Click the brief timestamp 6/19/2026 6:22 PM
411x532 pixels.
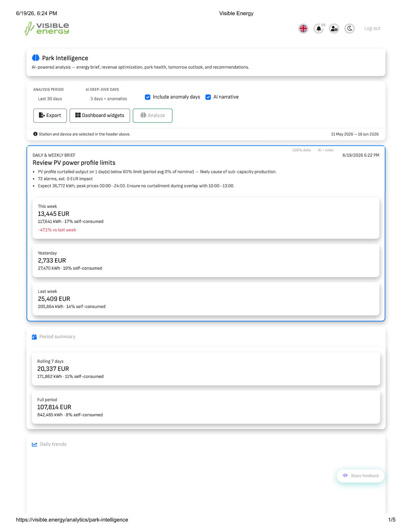(361, 155)
